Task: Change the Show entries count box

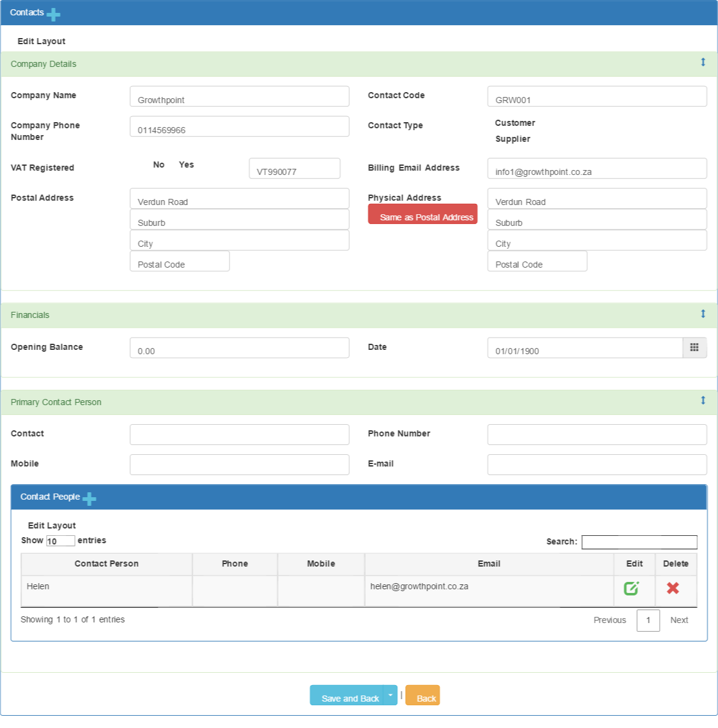Action: pos(60,541)
